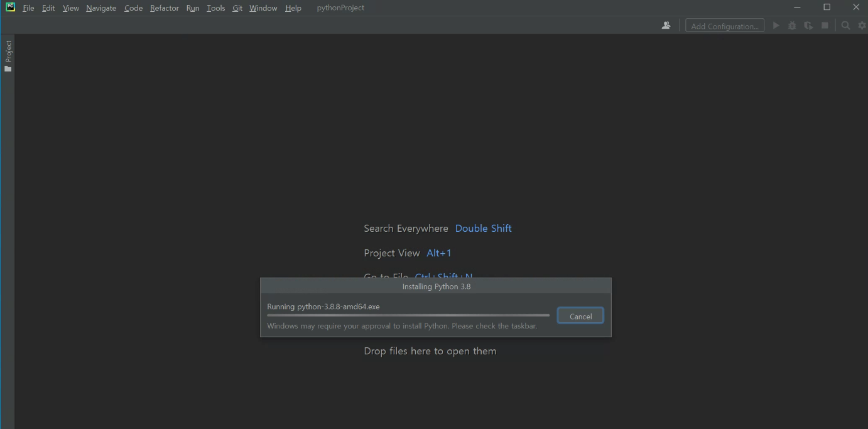Click the 'Project View' label
Screen dimensions: 868x429
point(392,253)
